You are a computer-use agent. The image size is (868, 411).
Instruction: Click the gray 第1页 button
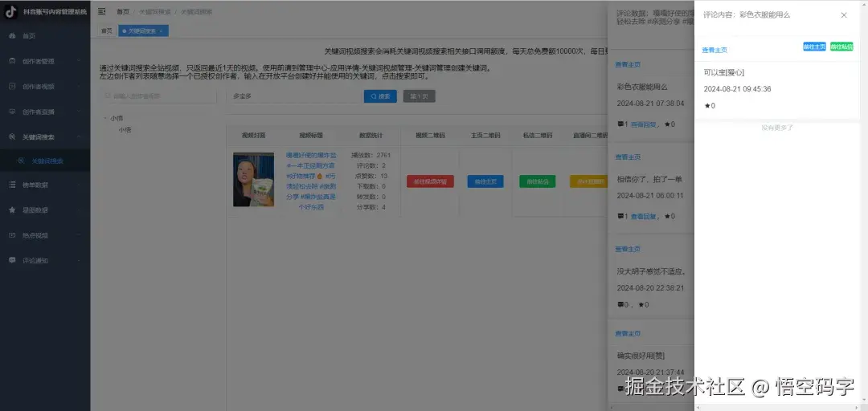click(419, 96)
